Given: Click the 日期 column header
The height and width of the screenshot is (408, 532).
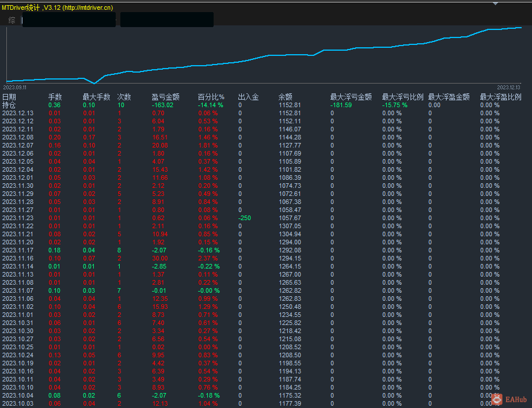Looking at the screenshot, I should pos(9,97).
